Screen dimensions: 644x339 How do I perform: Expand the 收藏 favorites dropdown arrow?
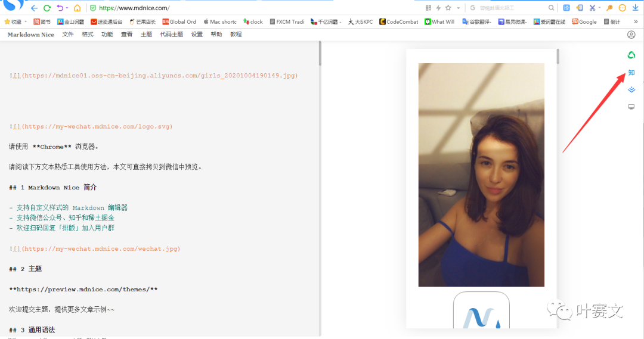tap(26, 22)
